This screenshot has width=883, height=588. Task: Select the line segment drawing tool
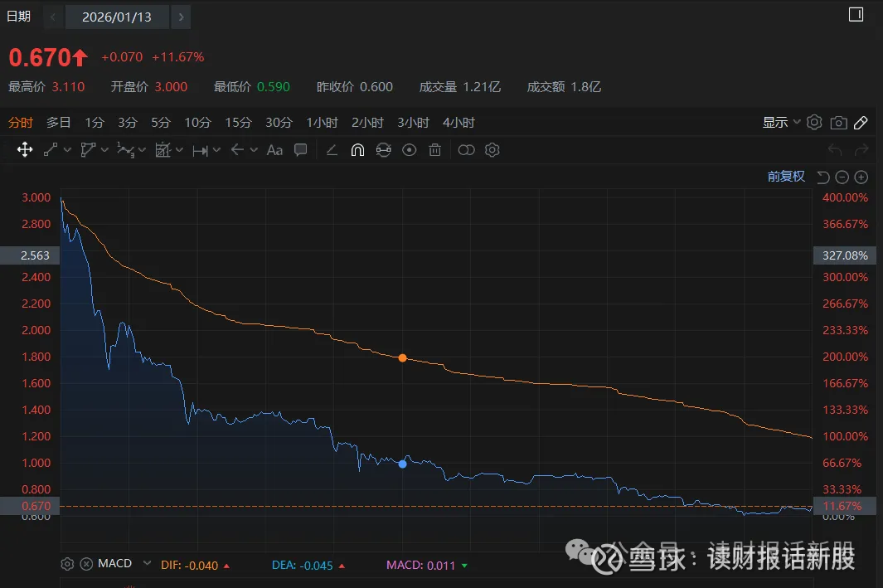pyautogui.click(x=51, y=150)
